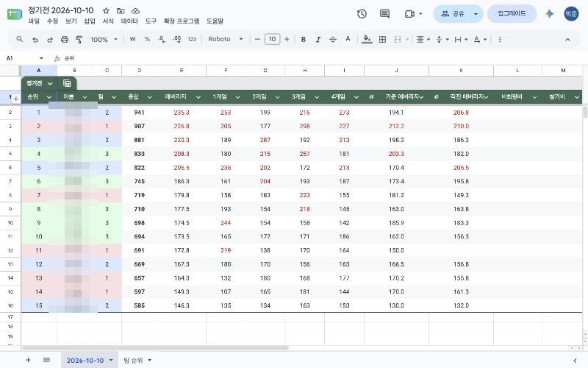Open more number formats 123
This screenshot has width=588, height=368.
(x=192, y=39)
